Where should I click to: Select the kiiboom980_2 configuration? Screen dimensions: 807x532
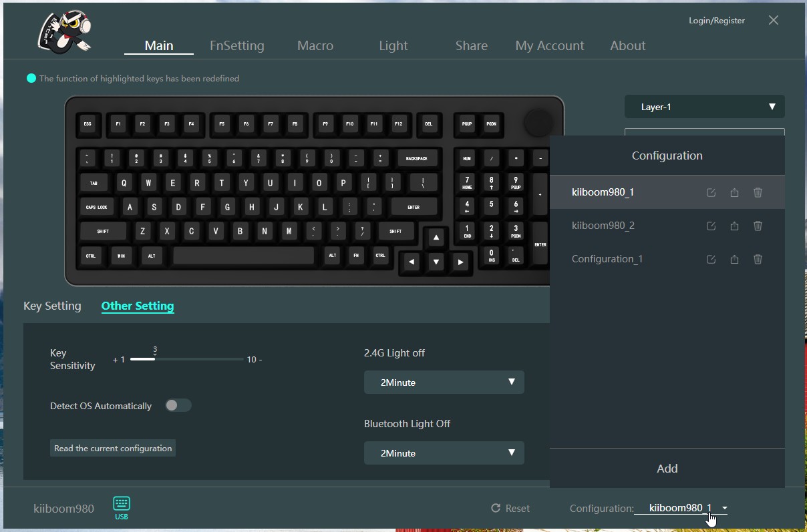667,226
